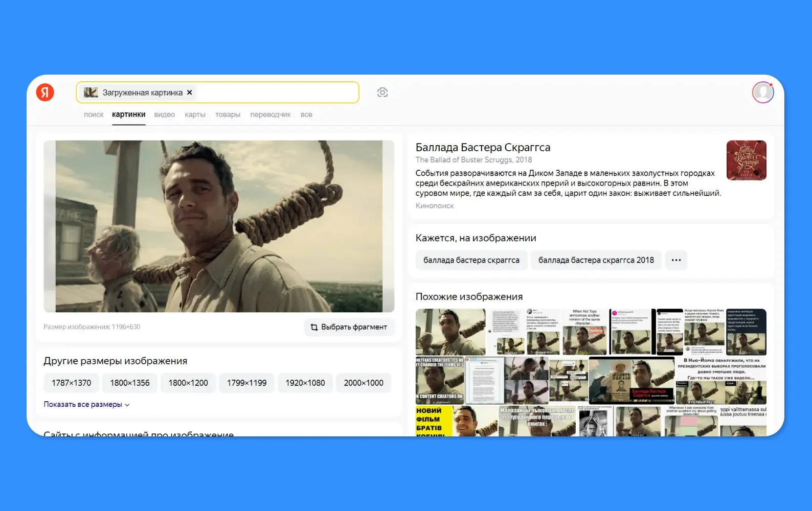This screenshot has height=511, width=812.
Task: Click the Похожие изображения heading
Action: [x=469, y=296]
